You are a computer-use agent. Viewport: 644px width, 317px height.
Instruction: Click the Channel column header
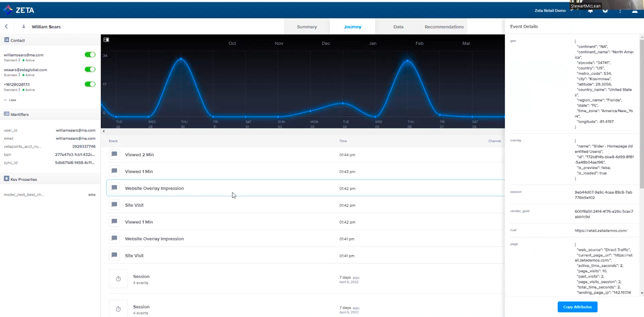[495, 141]
